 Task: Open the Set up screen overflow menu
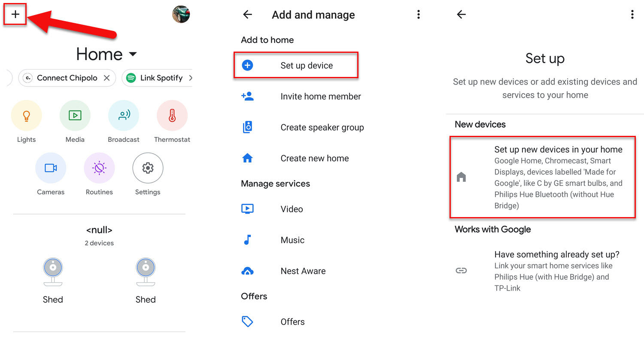click(x=632, y=15)
